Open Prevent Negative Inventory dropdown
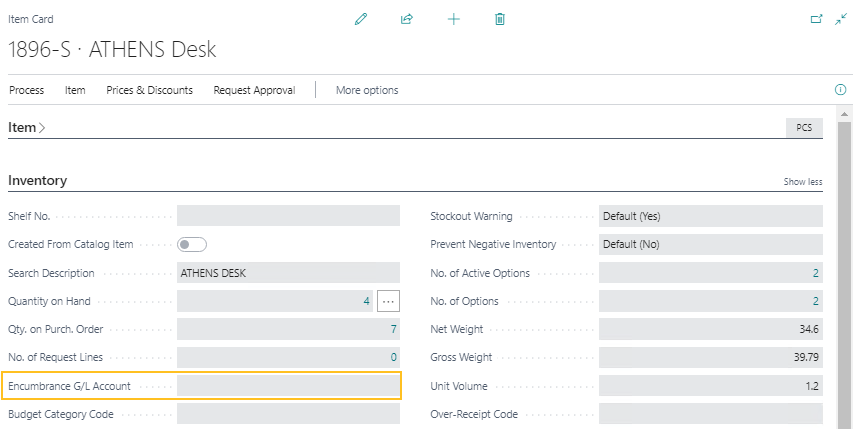This screenshot has height=429, width=861. 710,244
